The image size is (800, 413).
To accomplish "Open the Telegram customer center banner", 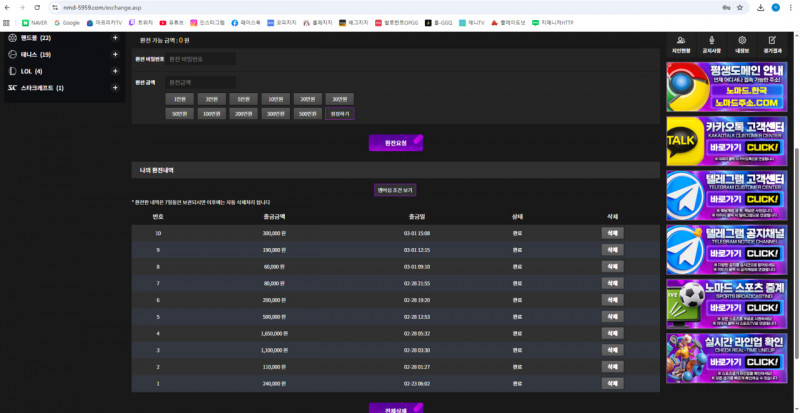I will click(725, 192).
